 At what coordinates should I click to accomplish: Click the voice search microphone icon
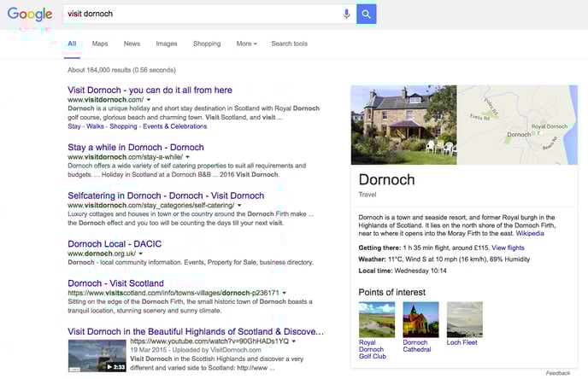click(x=346, y=15)
